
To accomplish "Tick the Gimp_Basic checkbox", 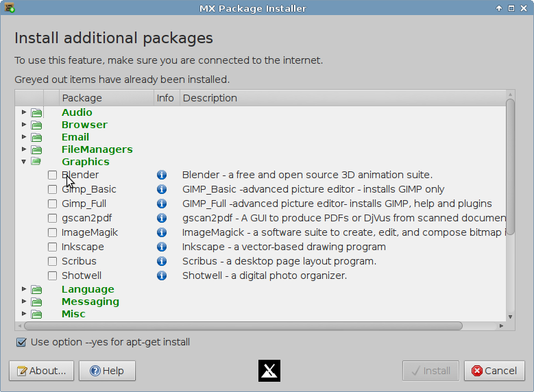I will 53,189.
